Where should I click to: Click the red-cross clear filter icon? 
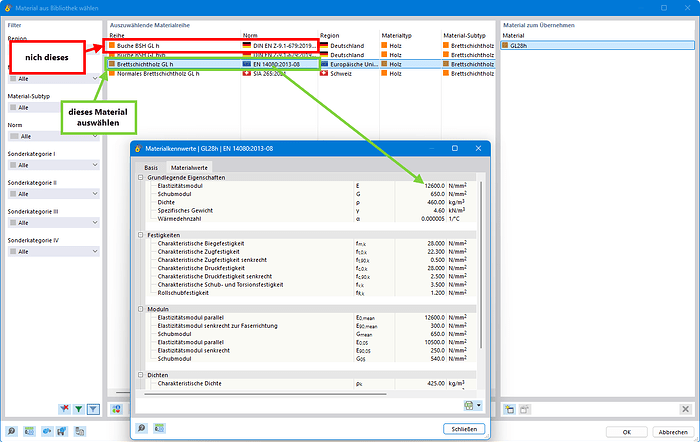coord(64,409)
